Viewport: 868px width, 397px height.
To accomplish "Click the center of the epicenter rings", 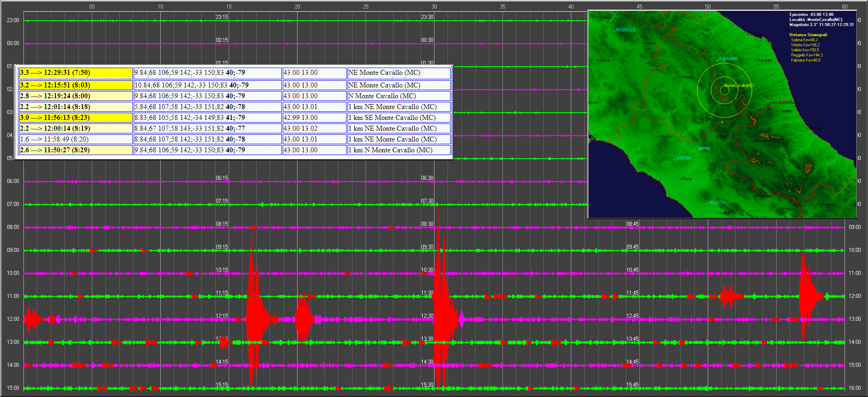I will (x=724, y=90).
